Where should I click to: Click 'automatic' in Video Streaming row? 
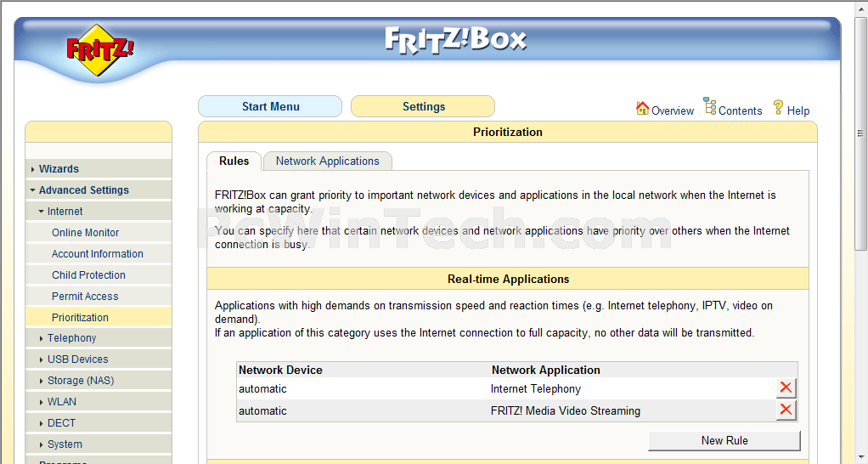[x=262, y=410]
